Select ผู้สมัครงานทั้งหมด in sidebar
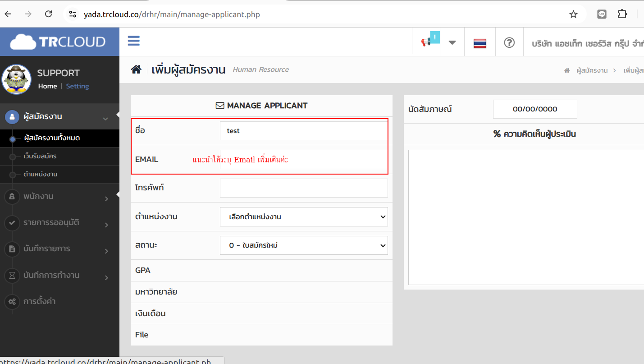The width and height of the screenshot is (644, 364). tap(59, 138)
